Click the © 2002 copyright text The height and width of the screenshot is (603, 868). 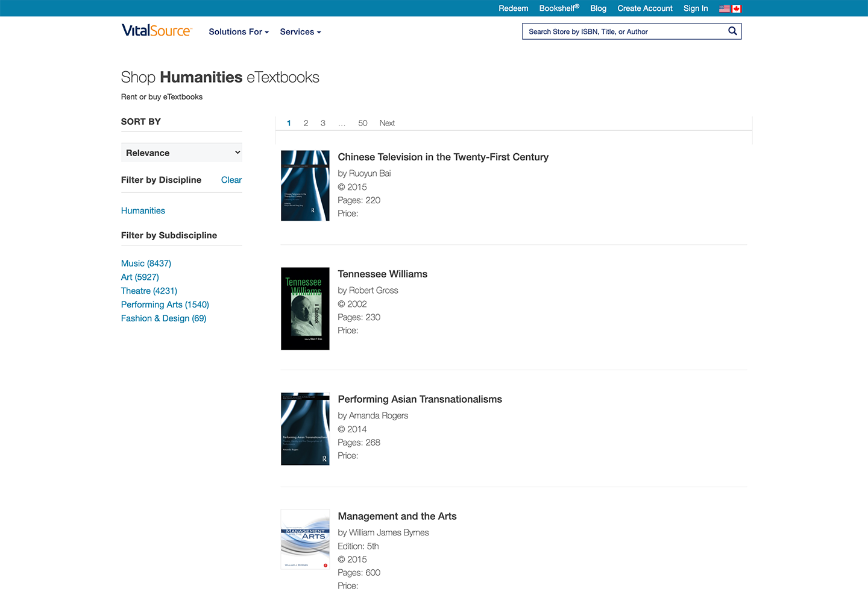click(x=352, y=304)
